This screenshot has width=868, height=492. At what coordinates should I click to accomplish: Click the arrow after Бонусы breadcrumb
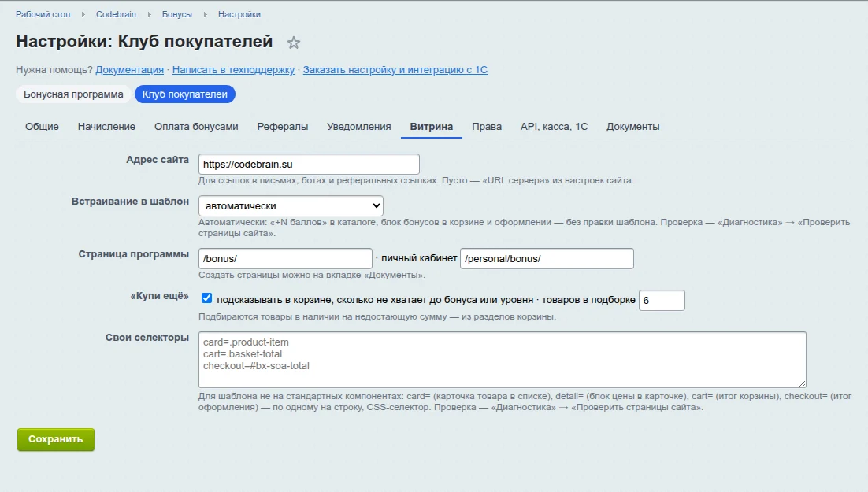pyautogui.click(x=205, y=14)
